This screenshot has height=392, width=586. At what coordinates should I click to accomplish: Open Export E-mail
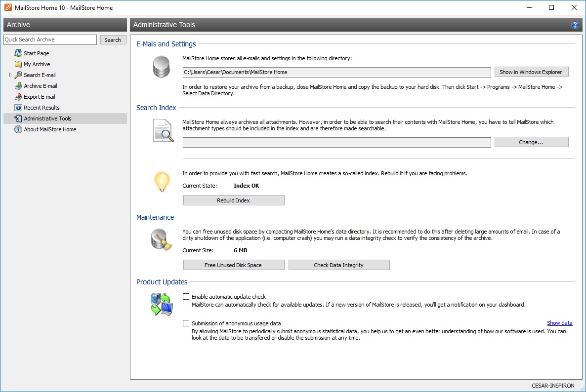click(40, 96)
